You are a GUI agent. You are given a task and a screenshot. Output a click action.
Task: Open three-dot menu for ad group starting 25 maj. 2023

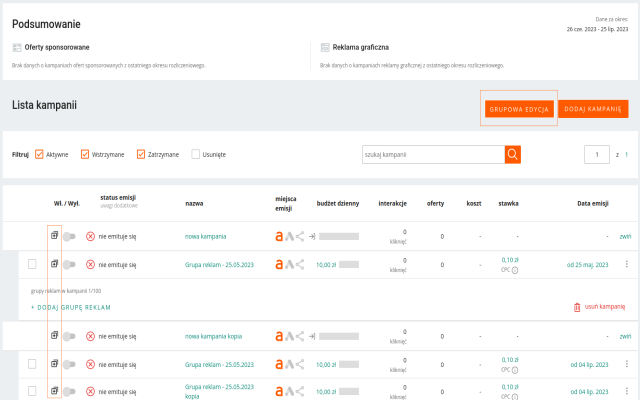click(x=627, y=264)
